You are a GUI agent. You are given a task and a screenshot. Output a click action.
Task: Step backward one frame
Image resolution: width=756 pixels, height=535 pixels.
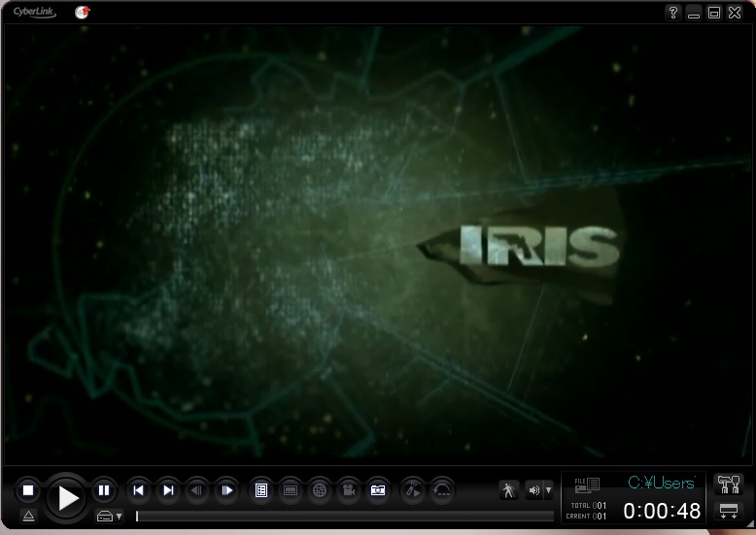coord(197,490)
